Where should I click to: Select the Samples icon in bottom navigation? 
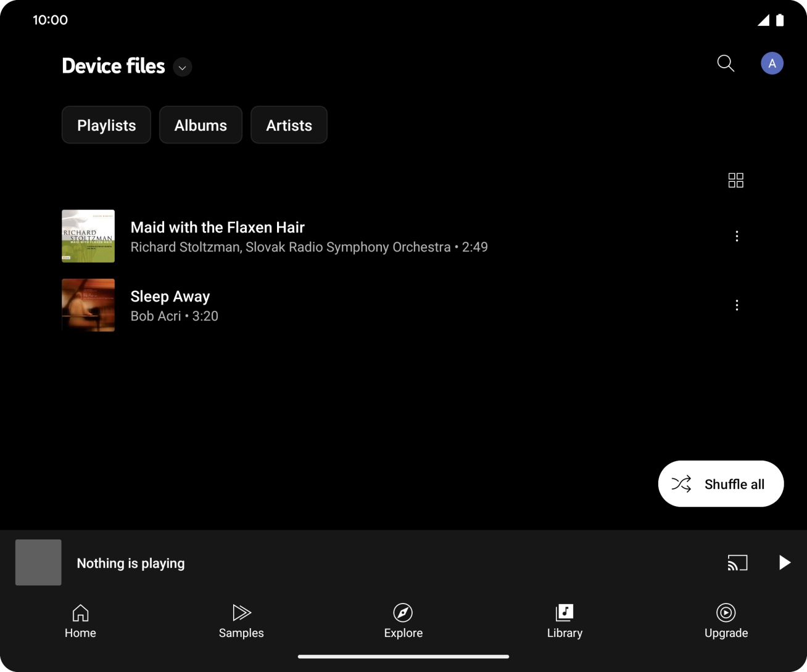[241, 620]
